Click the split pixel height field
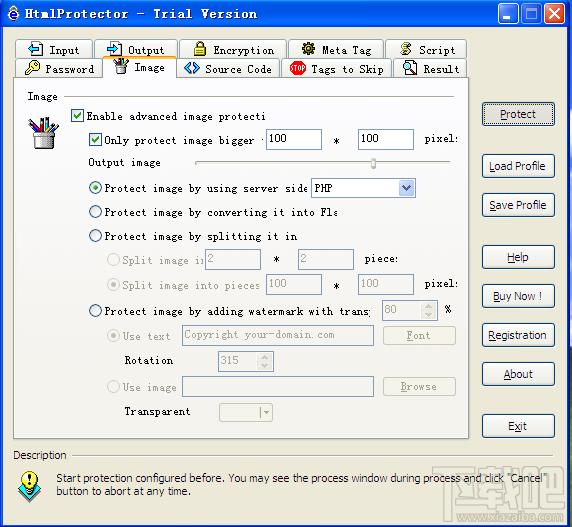The width and height of the screenshot is (572, 527). pos(386,284)
